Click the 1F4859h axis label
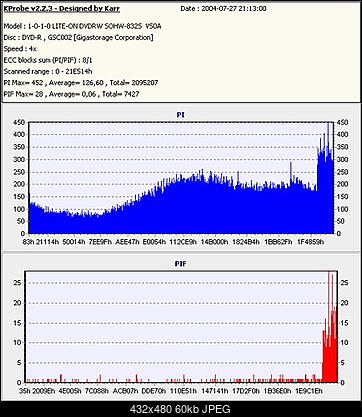The width and height of the screenshot is (362, 417). pos(310,242)
